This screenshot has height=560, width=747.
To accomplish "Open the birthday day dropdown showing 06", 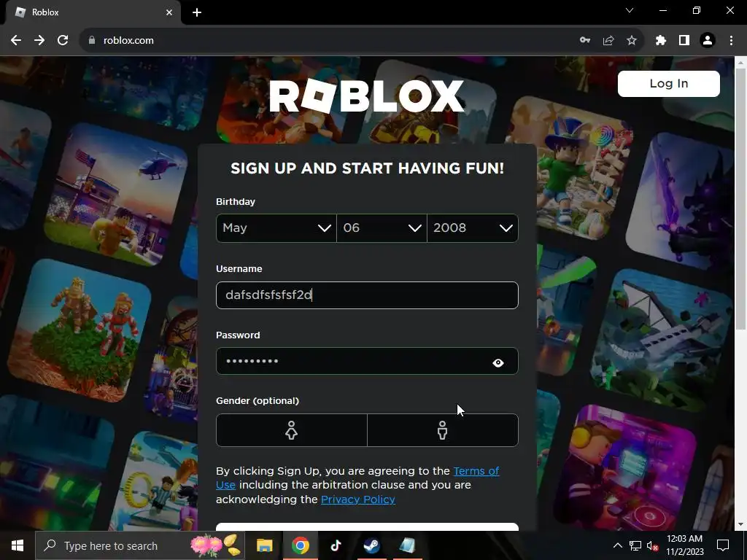I will 382,228.
